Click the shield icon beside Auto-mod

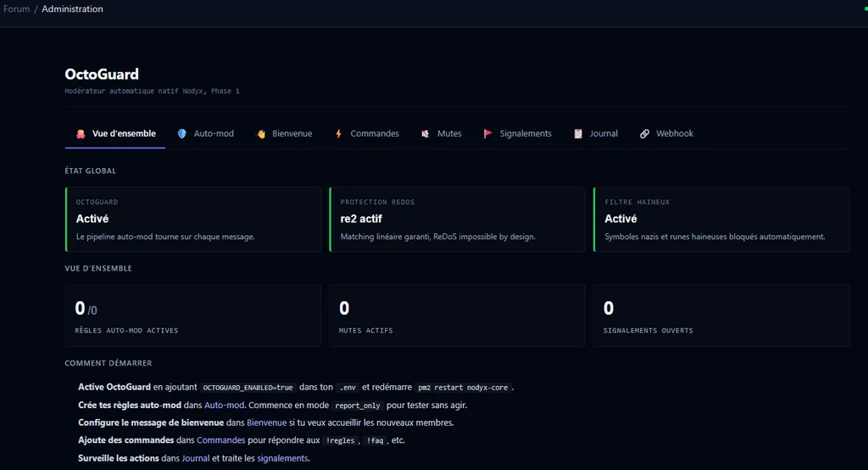(181, 133)
